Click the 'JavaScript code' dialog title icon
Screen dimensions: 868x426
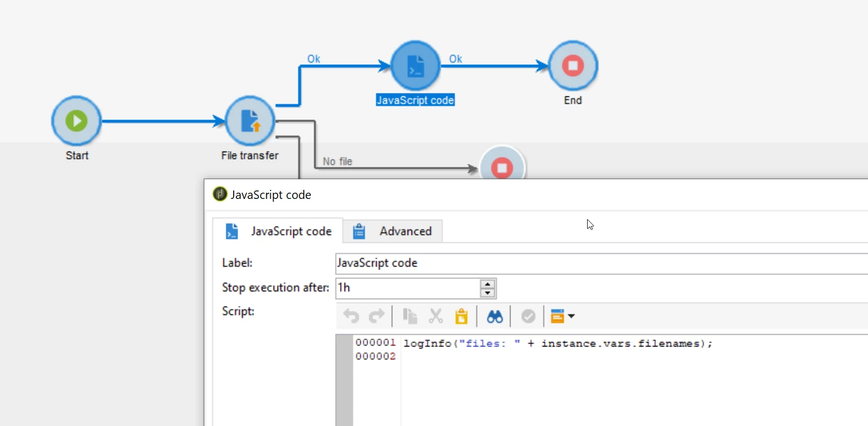pos(220,194)
